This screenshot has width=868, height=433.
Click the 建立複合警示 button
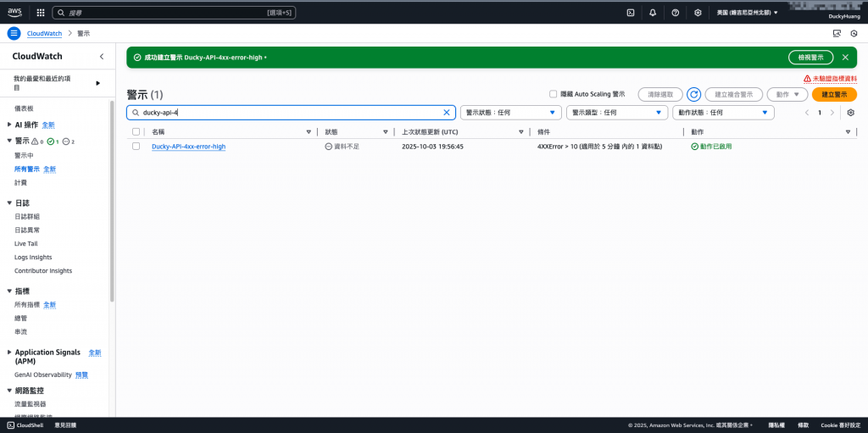click(x=733, y=95)
